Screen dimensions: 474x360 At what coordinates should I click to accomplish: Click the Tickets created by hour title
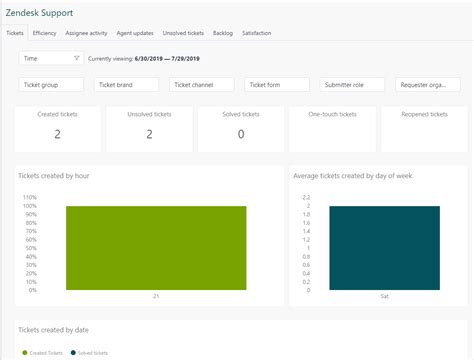click(x=54, y=176)
